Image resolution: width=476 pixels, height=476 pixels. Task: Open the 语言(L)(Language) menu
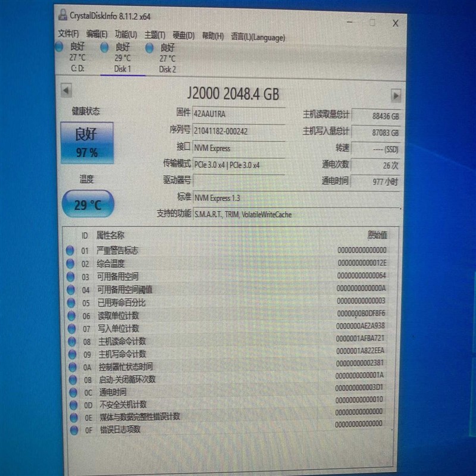click(258, 37)
